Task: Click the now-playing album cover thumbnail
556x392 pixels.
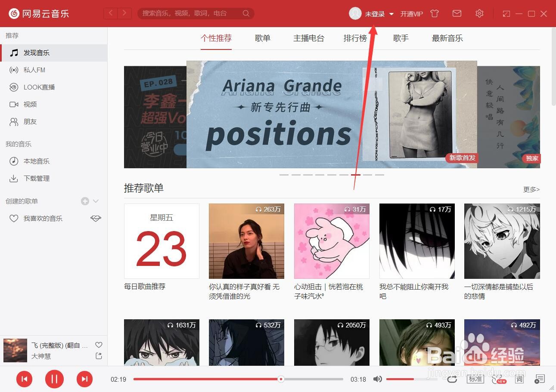Action: pos(15,350)
